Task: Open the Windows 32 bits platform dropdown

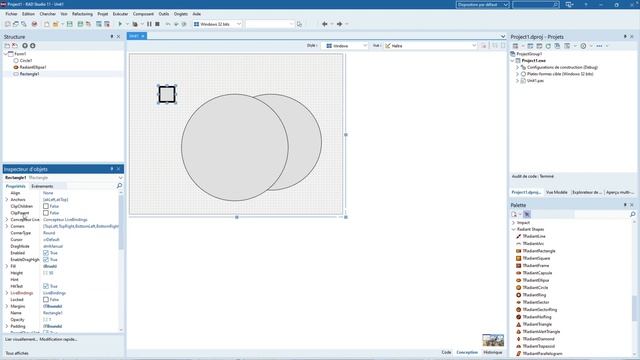Action: (x=218, y=24)
